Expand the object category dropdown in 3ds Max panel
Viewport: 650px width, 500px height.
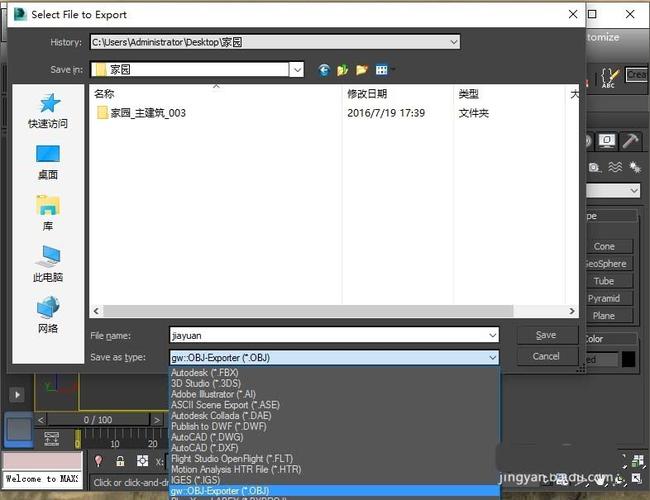pyautogui.click(x=634, y=191)
